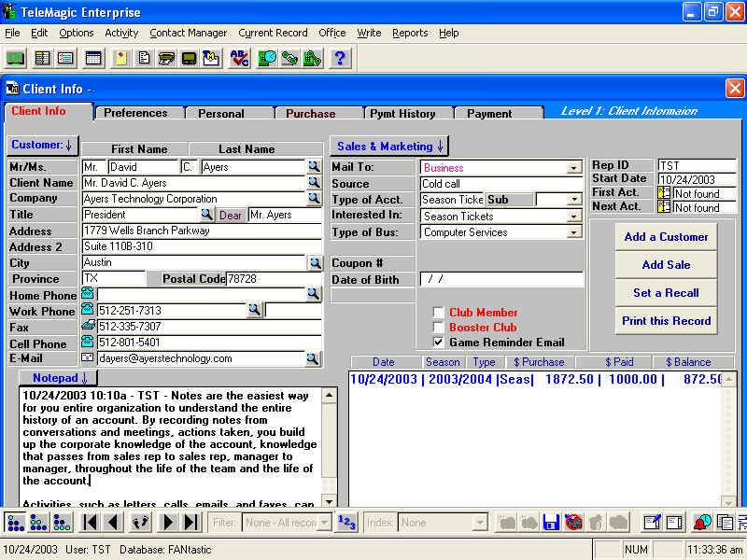
Task: Open the Current Record menu
Action: click(273, 33)
